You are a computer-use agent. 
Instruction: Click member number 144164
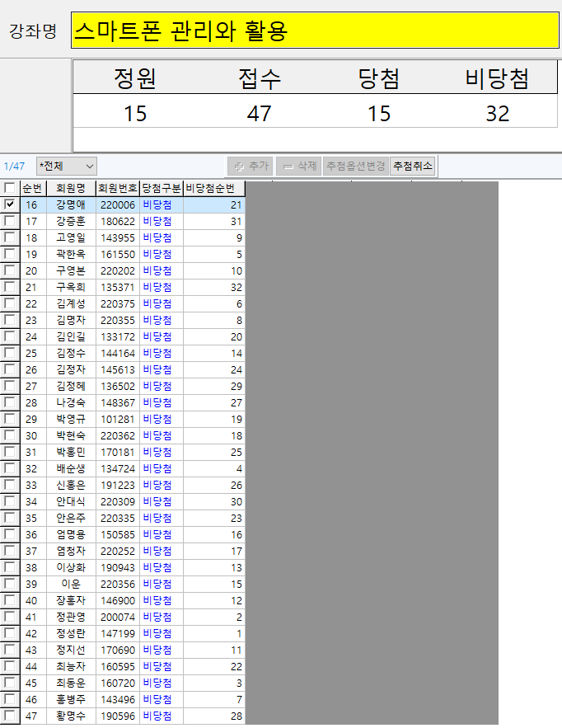click(118, 354)
